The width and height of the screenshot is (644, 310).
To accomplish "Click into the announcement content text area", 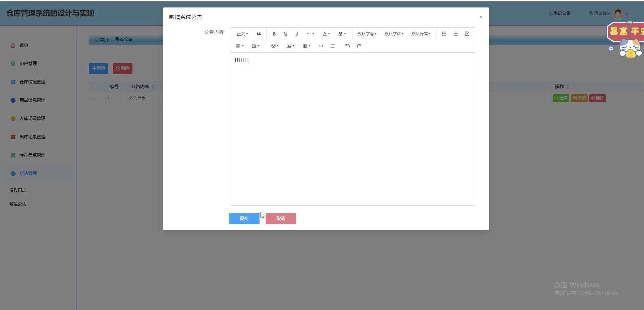I will coord(353,129).
